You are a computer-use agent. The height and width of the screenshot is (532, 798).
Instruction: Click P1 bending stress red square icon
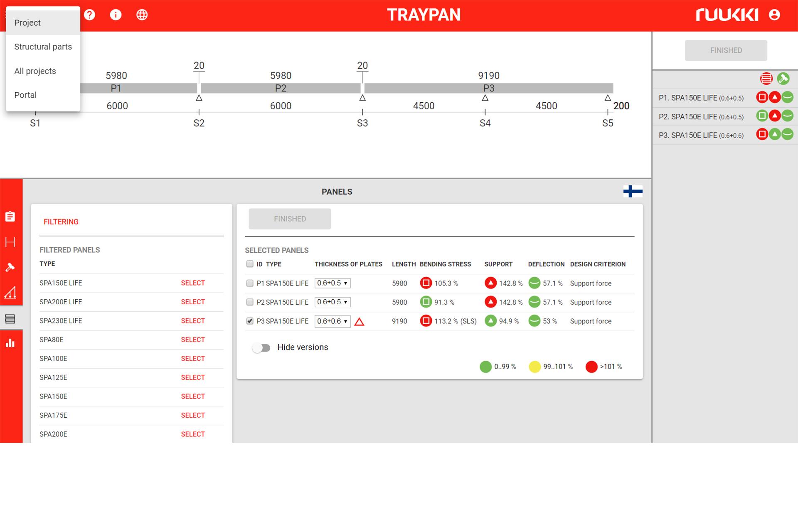click(426, 283)
